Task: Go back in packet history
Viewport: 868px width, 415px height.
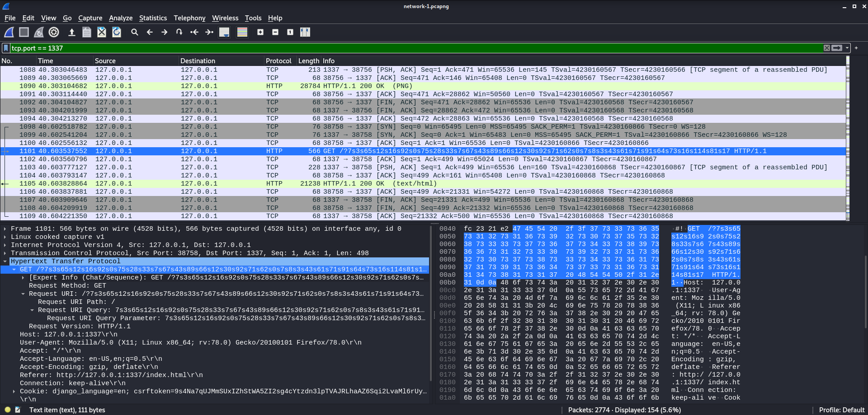Action: 150,32
